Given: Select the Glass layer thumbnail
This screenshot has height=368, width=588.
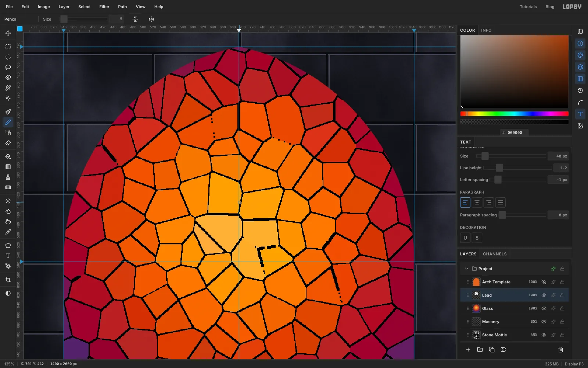Looking at the screenshot, I should [x=476, y=308].
